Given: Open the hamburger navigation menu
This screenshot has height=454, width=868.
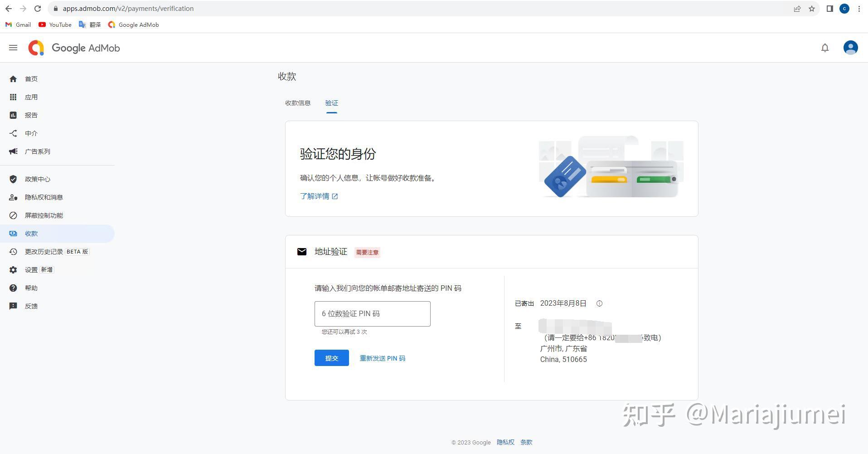Looking at the screenshot, I should coord(13,47).
